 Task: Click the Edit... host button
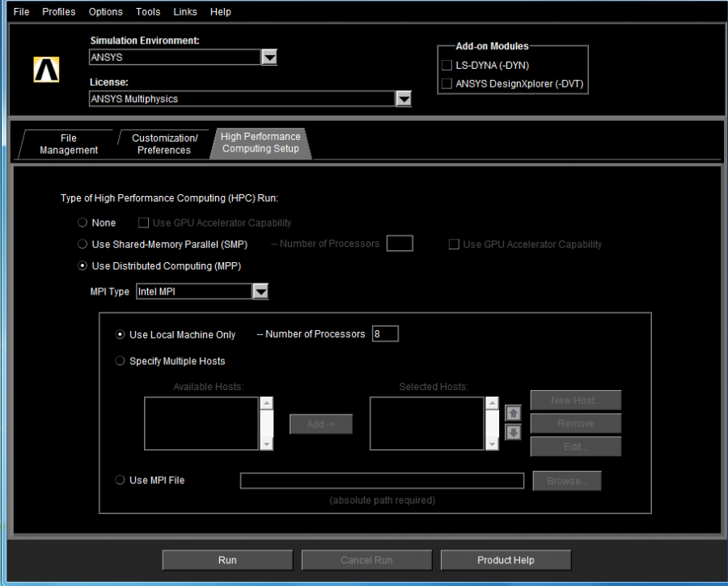(576, 447)
